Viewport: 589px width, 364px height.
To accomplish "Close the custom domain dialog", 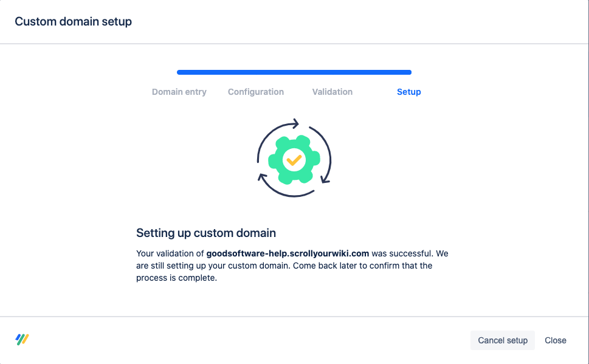I will click(x=555, y=340).
